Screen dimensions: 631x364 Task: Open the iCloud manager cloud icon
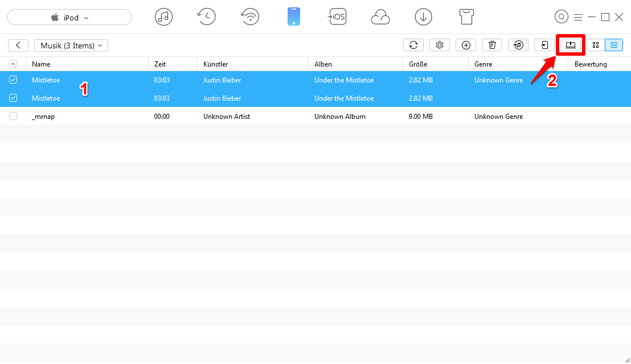coord(380,17)
